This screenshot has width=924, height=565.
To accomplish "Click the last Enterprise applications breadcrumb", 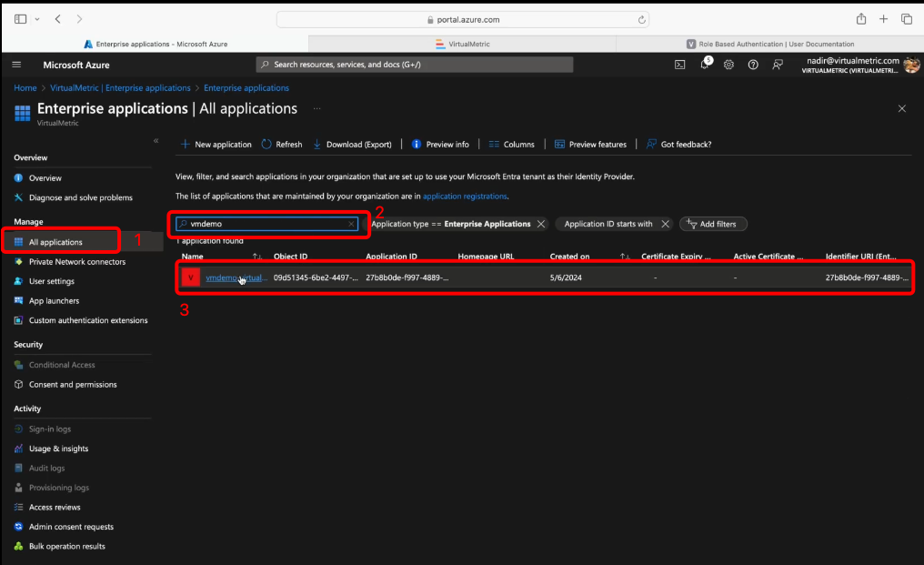I will click(246, 88).
